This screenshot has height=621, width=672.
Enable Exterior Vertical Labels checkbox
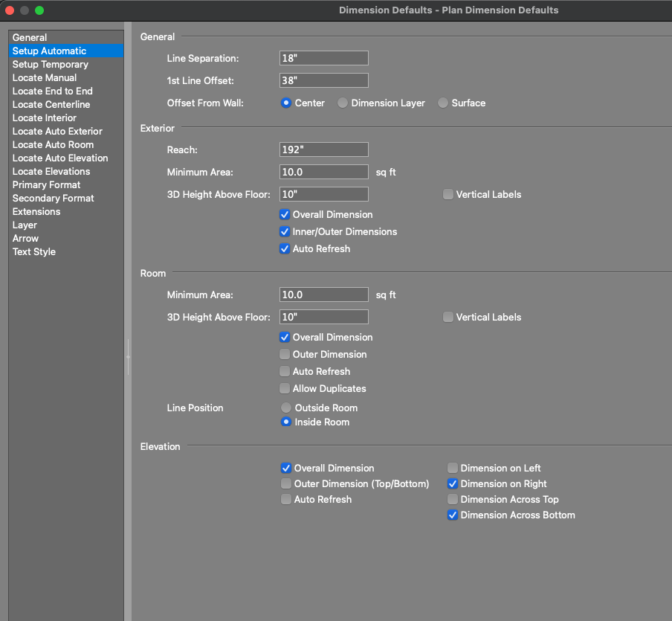448,195
